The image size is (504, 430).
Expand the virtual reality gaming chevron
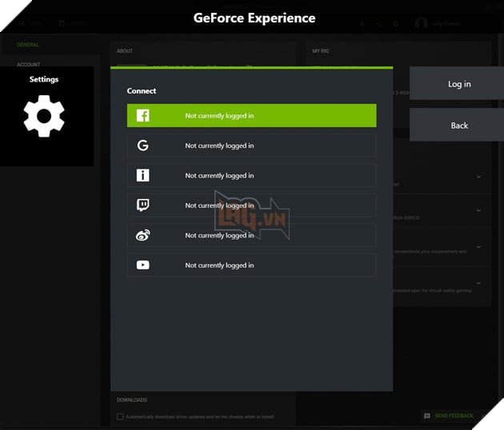(478, 283)
